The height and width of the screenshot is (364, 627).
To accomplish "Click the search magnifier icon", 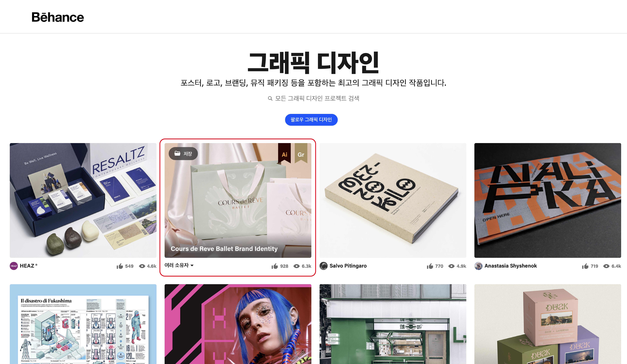I will [270, 99].
